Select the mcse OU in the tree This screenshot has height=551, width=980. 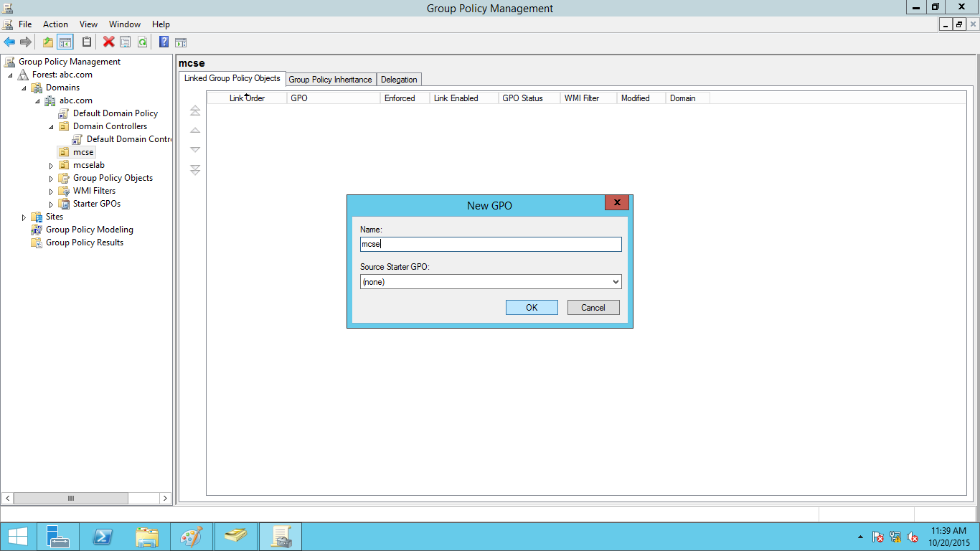tap(83, 152)
